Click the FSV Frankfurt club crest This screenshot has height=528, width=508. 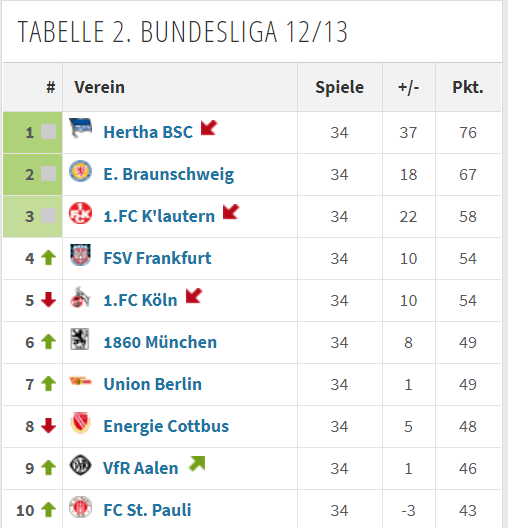tap(80, 255)
